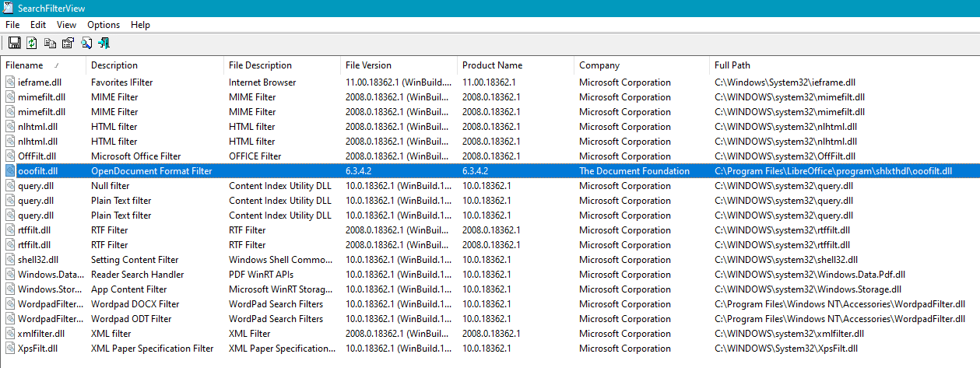
Task: Click the SearchFilterView app icon in title bar
Action: coord(9,8)
